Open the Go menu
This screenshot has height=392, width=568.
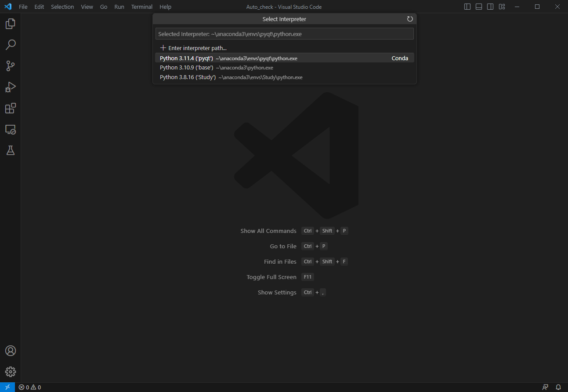click(104, 7)
